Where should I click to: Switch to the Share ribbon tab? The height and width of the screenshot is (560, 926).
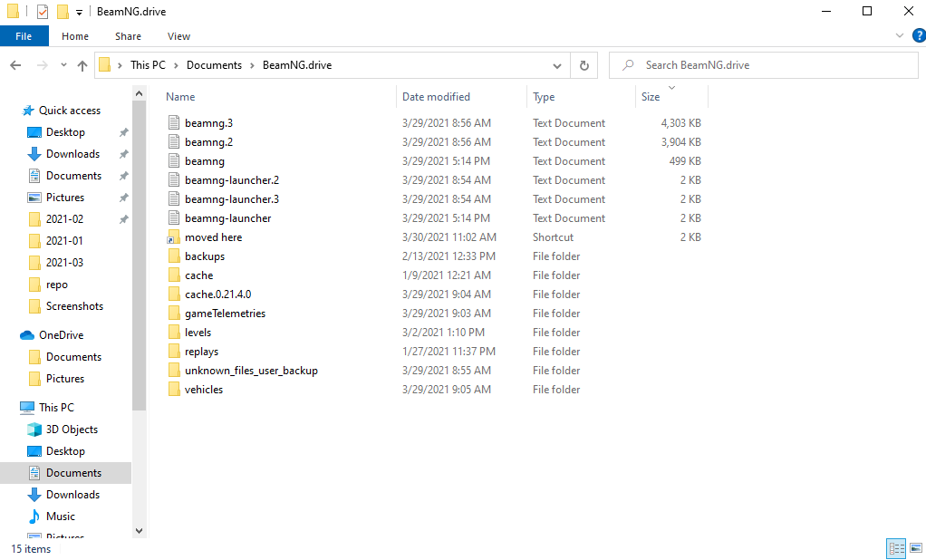[x=128, y=36]
